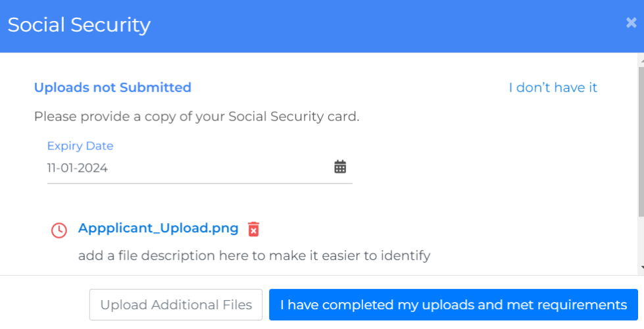The width and height of the screenshot is (644, 329).
Task: Confirm uploads completed and requirements met
Action: coord(453,305)
